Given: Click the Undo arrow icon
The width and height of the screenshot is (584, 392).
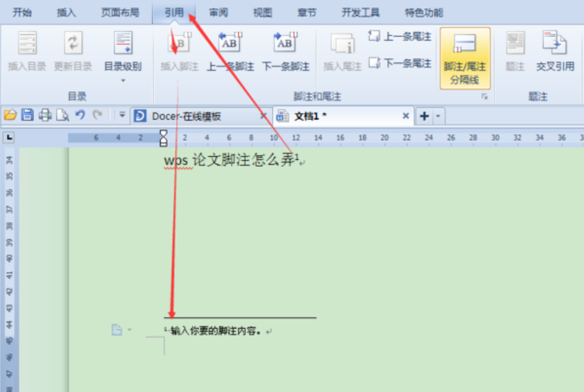Looking at the screenshot, I should pos(80,115).
